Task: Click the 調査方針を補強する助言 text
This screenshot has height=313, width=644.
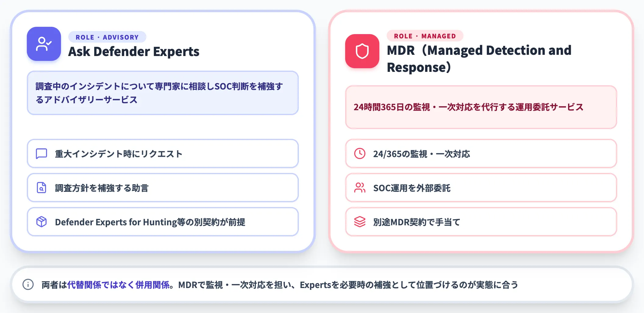Action: point(102,188)
